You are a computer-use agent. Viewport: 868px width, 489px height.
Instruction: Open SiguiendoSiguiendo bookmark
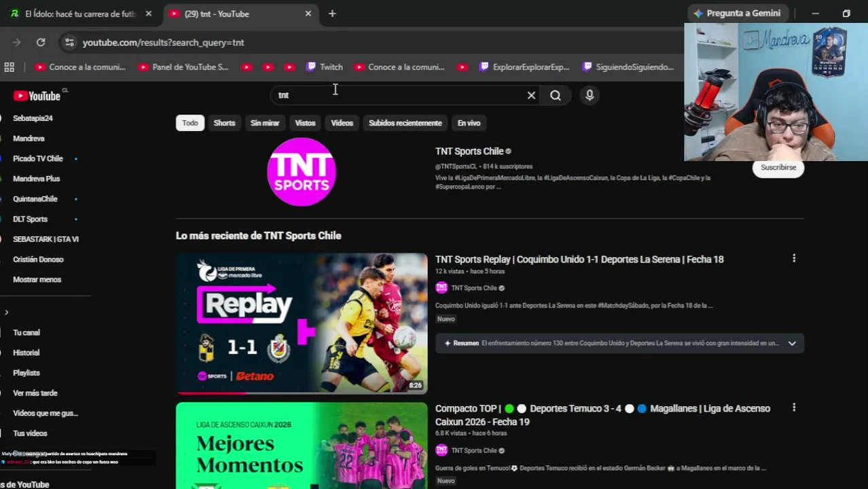point(628,67)
